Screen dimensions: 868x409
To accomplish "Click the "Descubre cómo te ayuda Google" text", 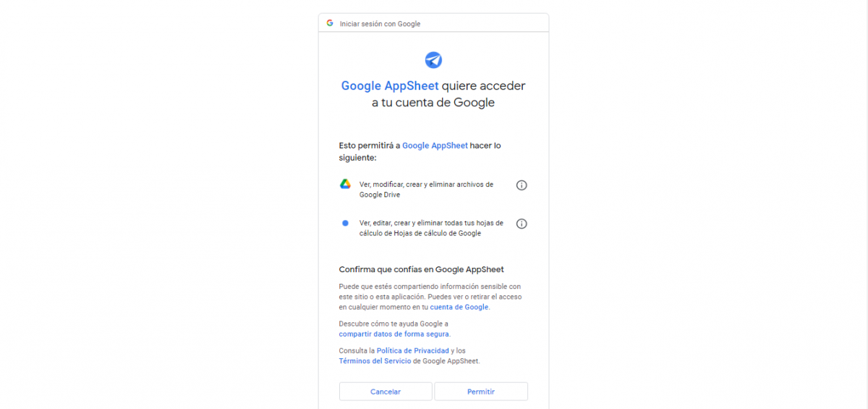I will [x=393, y=324].
